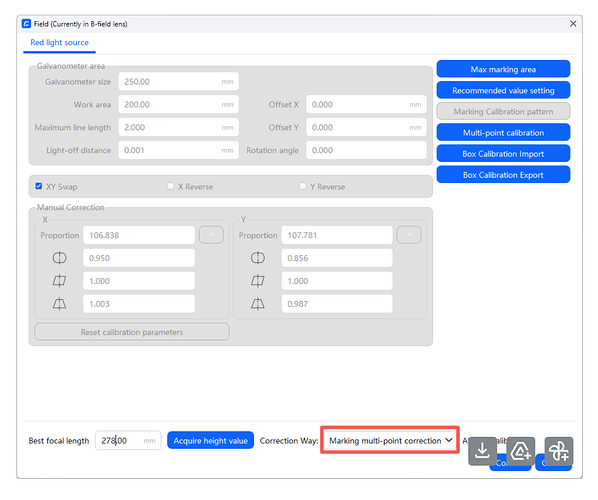Click the Max marking area button
Image resolution: width=598 pixels, height=500 pixels.
503,69
